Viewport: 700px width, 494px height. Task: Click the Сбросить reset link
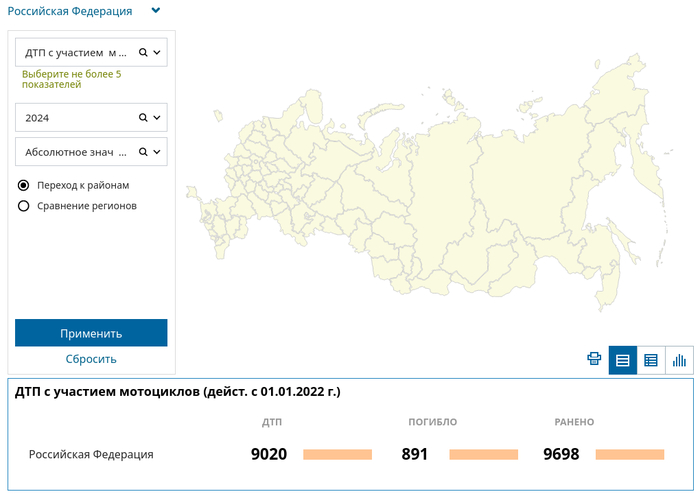(x=91, y=359)
